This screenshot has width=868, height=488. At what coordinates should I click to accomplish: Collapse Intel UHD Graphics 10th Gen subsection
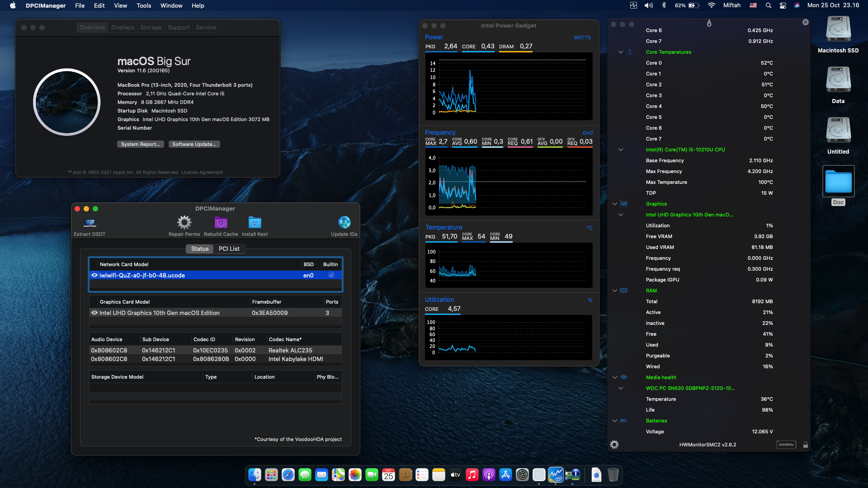620,215
